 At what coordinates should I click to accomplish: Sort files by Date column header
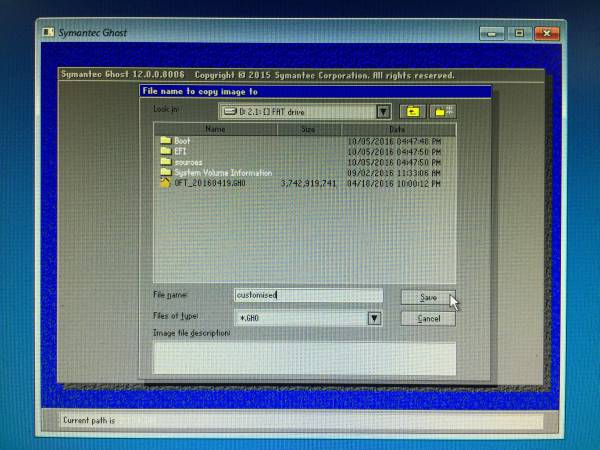tap(397, 129)
